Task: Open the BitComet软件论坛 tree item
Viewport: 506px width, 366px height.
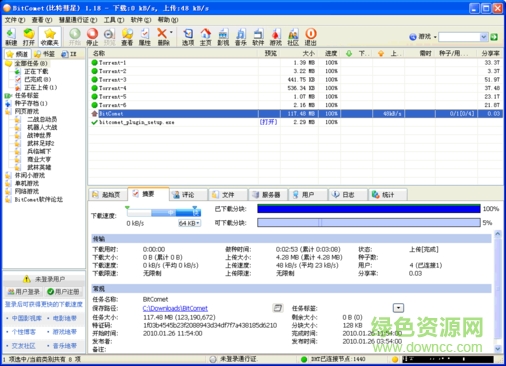Action: point(34,199)
